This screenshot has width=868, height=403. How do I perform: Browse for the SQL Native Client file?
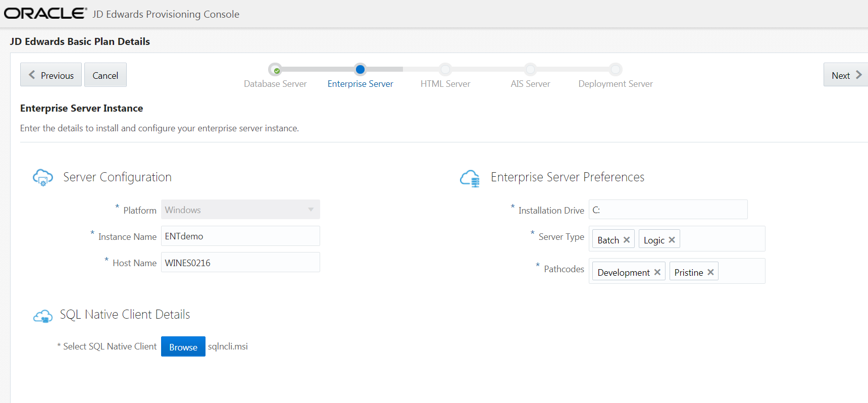pos(183,346)
